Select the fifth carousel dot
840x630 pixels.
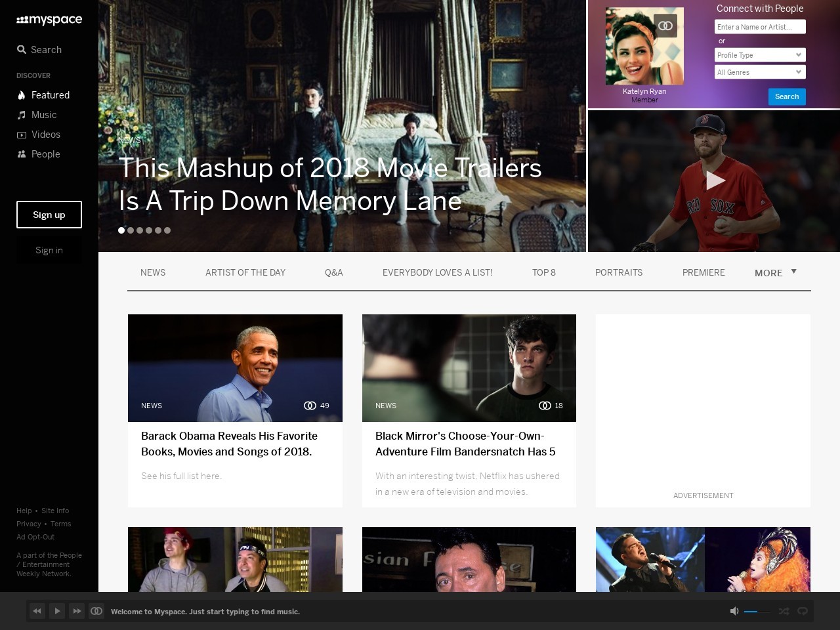158,230
